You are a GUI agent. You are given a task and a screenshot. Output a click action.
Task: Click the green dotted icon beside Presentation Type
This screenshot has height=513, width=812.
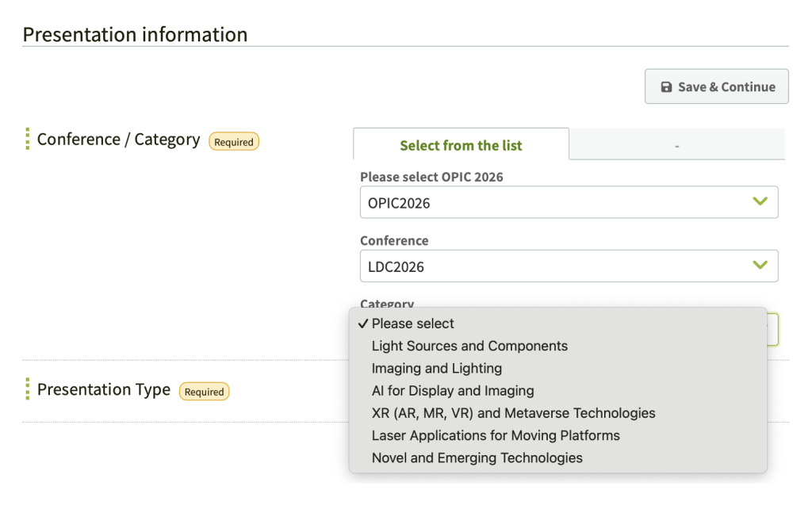point(27,389)
